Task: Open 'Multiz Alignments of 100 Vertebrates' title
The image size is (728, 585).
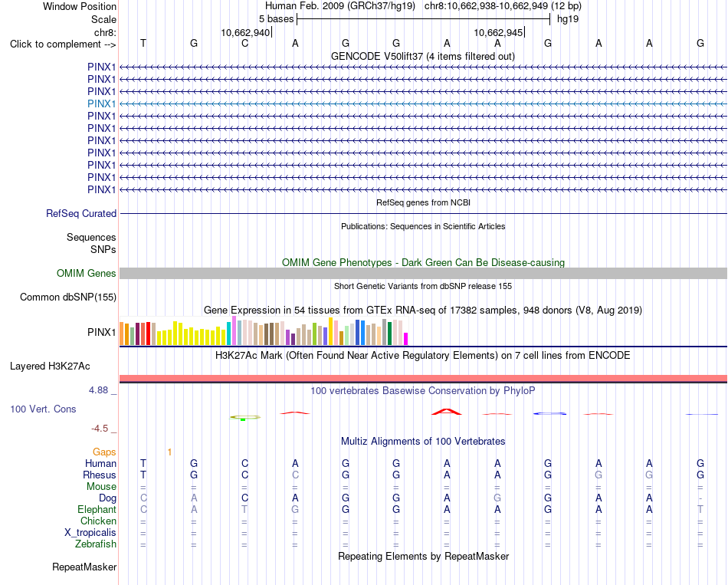Action: pyautogui.click(x=423, y=441)
